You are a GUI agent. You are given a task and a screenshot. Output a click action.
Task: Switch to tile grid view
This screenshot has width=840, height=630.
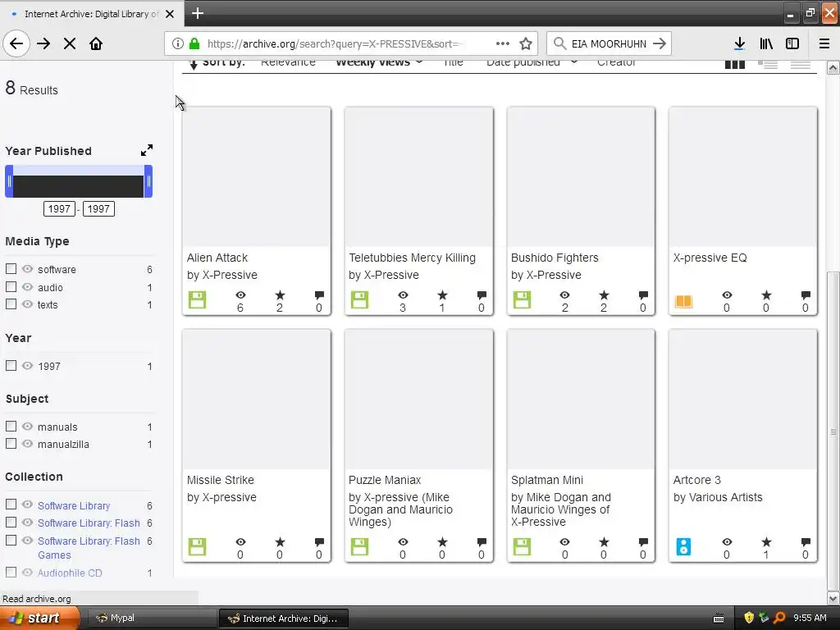[x=735, y=64]
